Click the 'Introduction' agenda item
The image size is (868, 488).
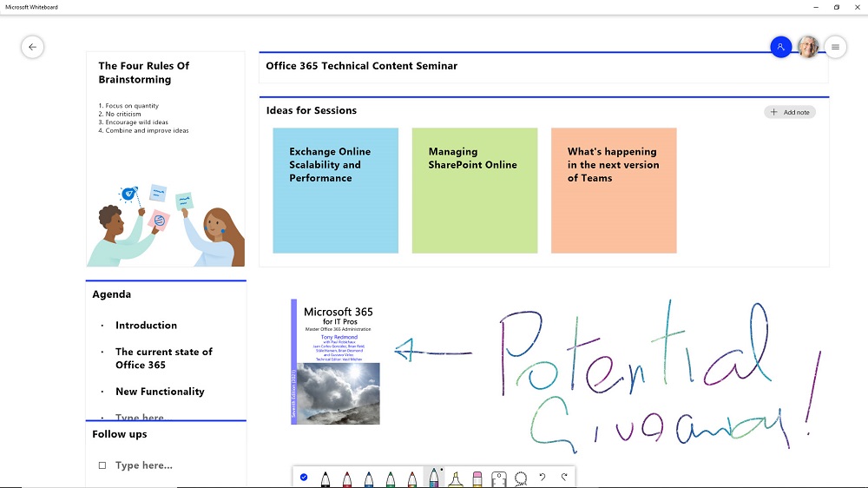(x=146, y=325)
